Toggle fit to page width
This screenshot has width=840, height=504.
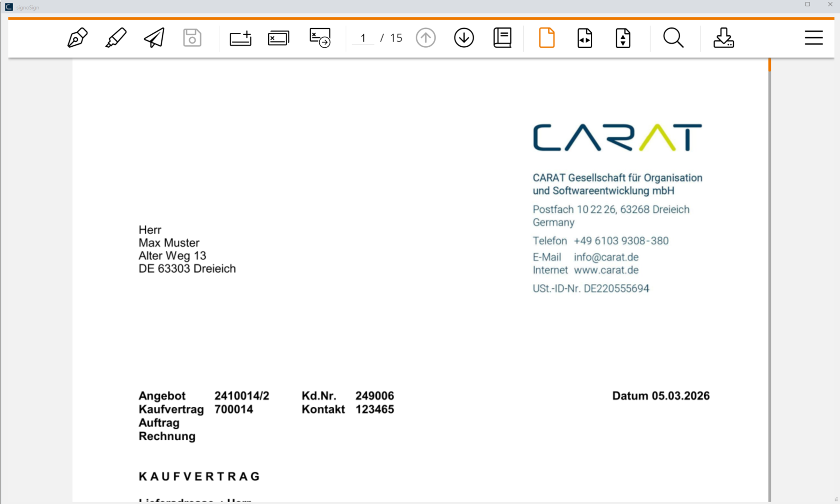(x=584, y=38)
